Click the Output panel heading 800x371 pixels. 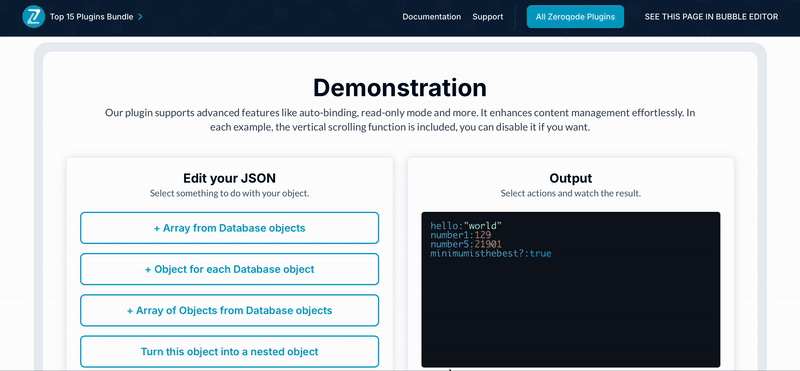[571, 178]
